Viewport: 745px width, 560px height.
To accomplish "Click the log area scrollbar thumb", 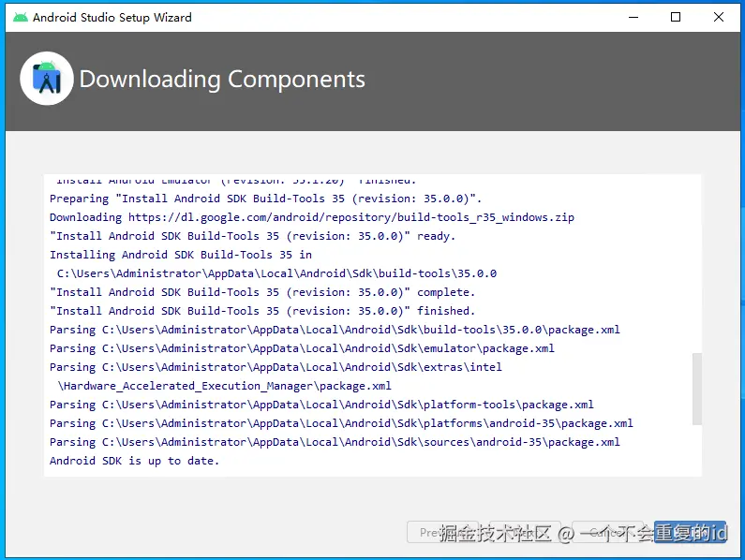I will click(x=696, y=389).
